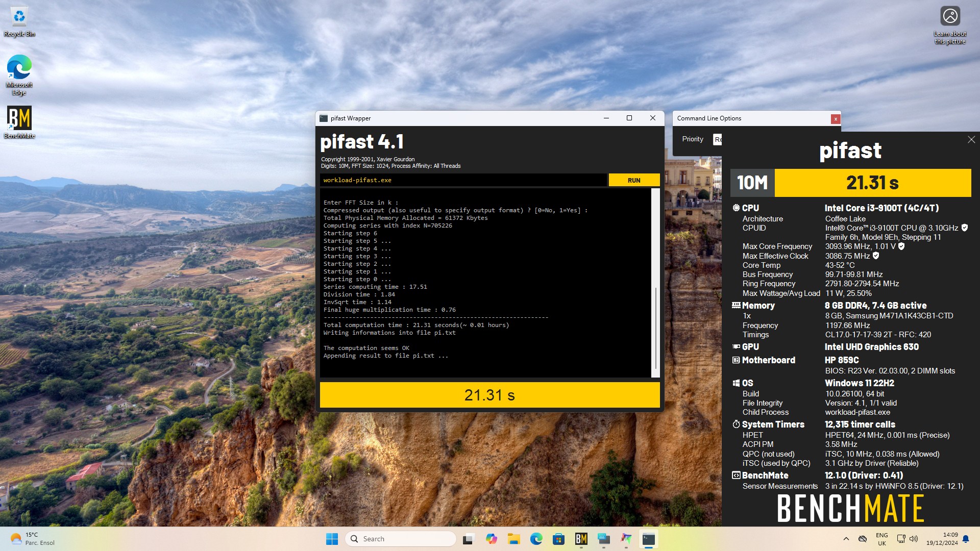Click the 12.1.0 (Driver: 0.41) version text
The height and width of the screenshot is (551, 980).
click(864, 475)
